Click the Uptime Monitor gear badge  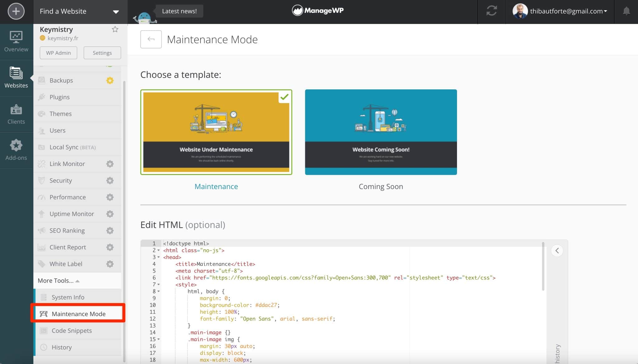click(x=110, y=214)
